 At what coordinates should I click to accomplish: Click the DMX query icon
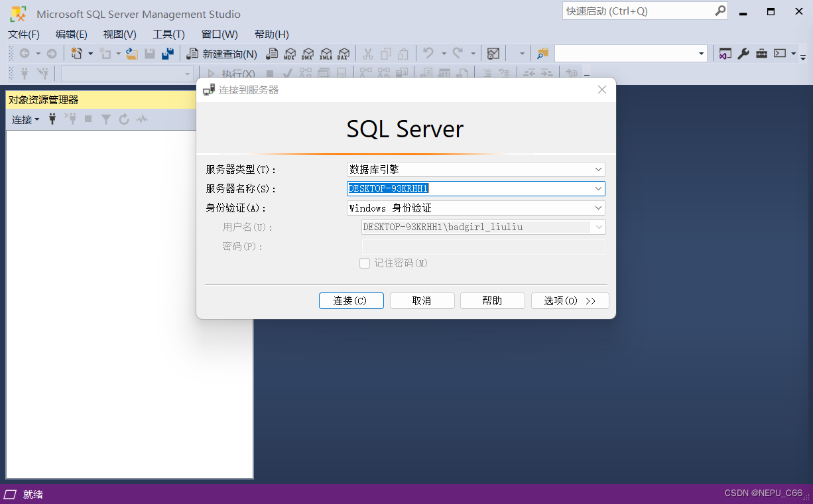[x=308, y=54]
